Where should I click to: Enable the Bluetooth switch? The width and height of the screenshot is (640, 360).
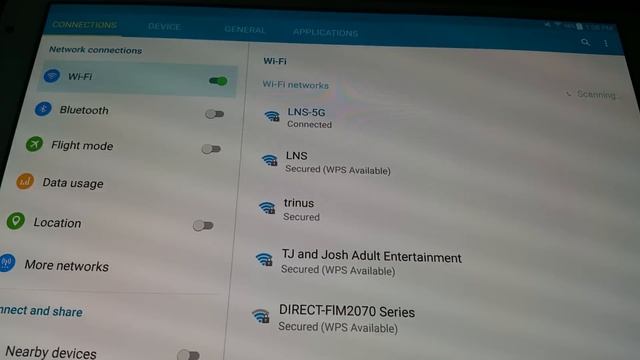pos(214,114)
